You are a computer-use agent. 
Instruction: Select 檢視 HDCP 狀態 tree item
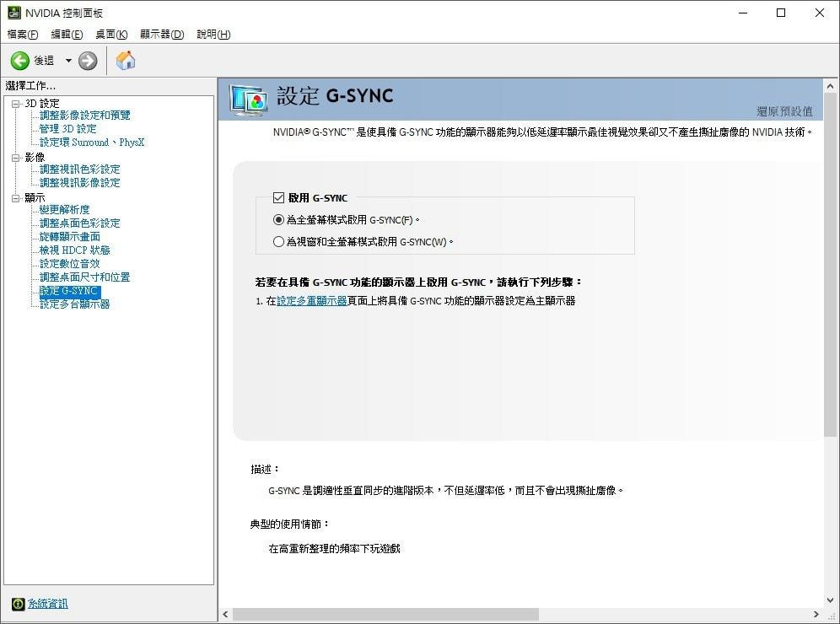tap(74, 250)
